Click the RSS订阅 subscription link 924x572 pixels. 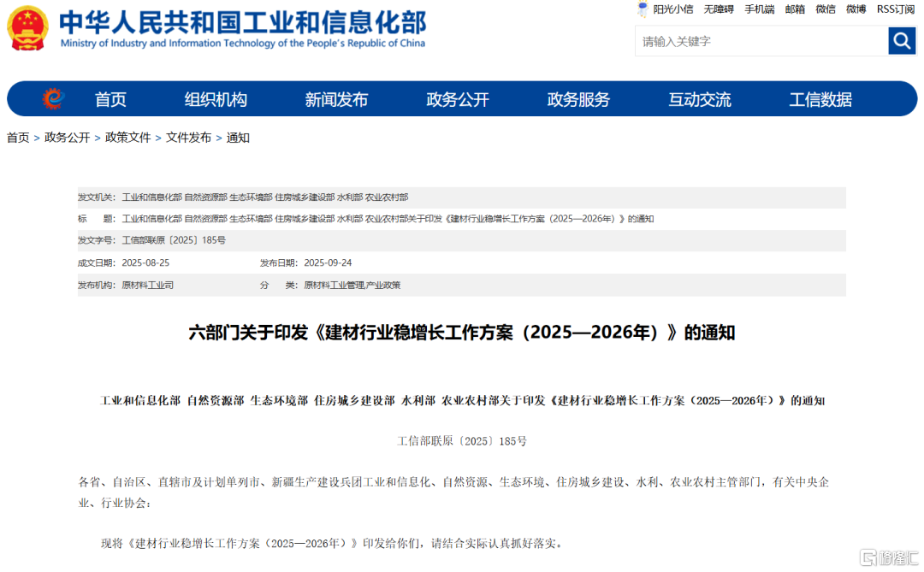pos(895,9)
